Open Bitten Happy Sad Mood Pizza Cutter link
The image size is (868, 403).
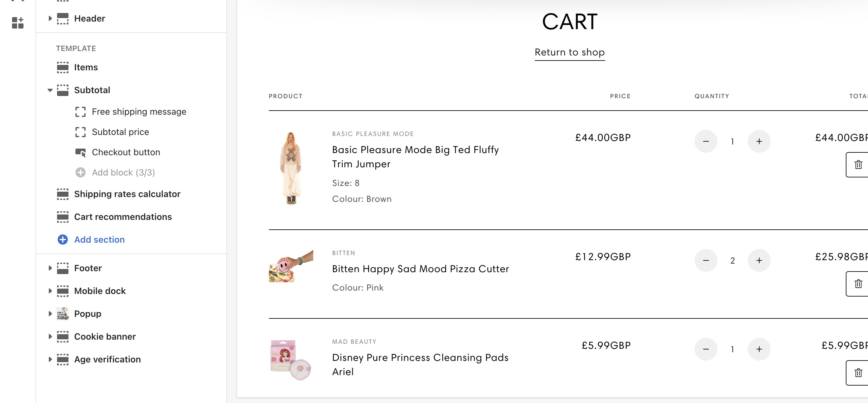[x=420, y=269]
